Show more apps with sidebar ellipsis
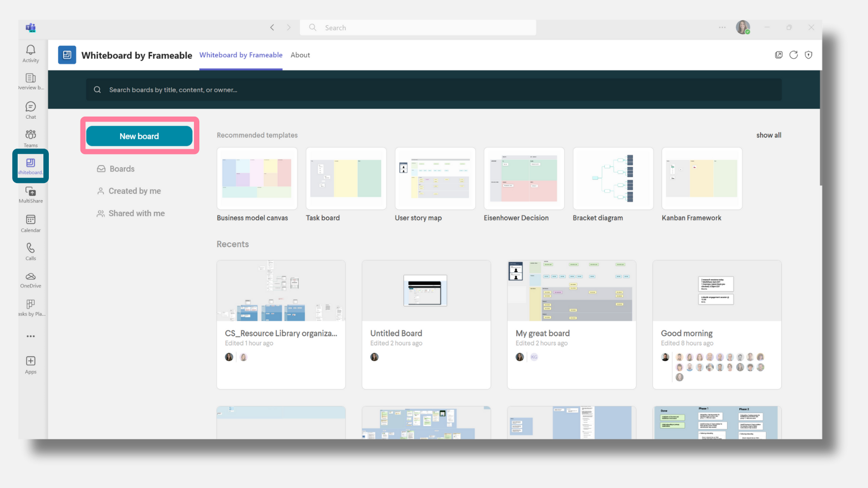The height and width of the screenshot is (488, 868). pos(31,336)
